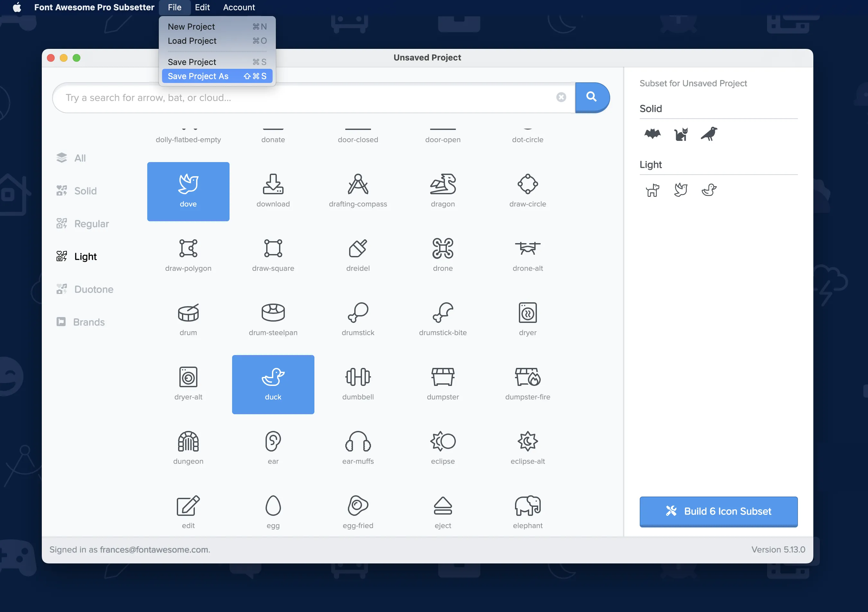868x612 pixels.
Task: Click the Build 6 Icon Subset button
Action: [x=718, y=511]
